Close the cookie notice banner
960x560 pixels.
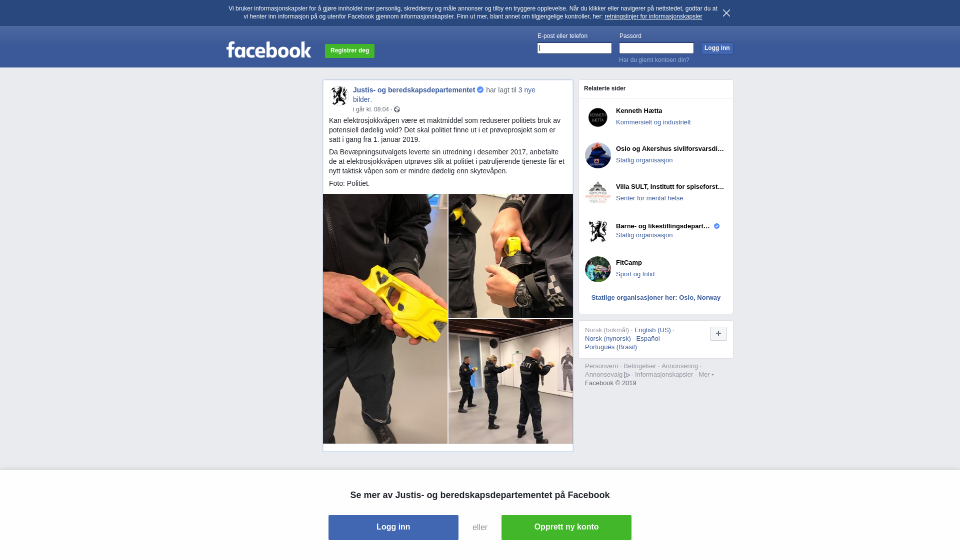[726, 13]
